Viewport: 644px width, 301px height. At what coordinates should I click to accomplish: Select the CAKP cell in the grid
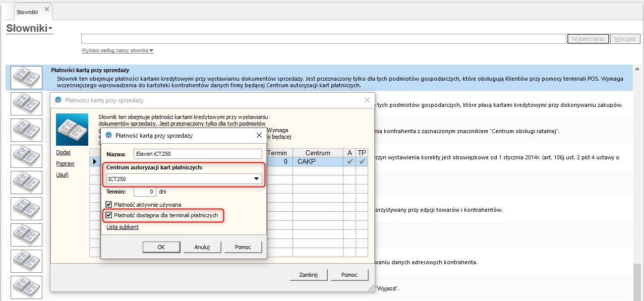pos(318,162)
